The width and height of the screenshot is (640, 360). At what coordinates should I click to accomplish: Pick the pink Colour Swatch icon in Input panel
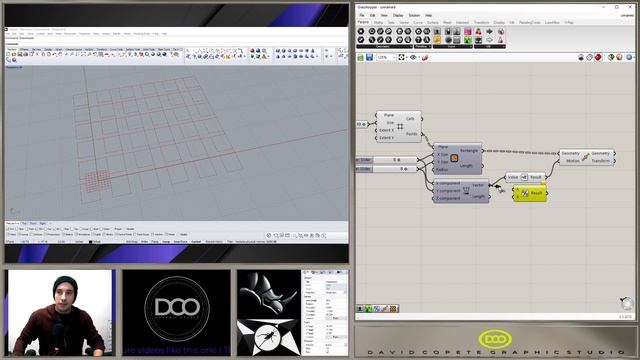point(468,31)
